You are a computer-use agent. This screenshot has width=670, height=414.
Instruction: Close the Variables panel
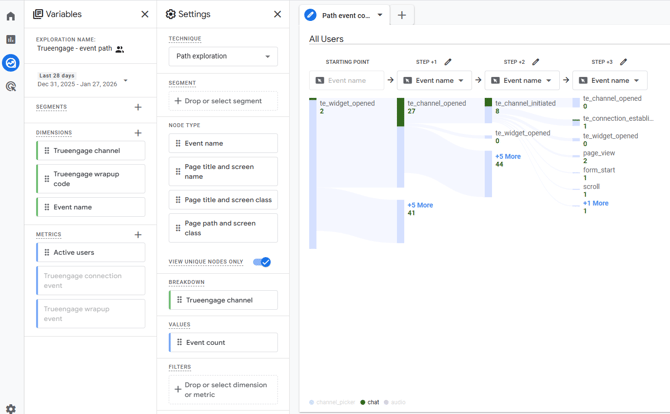coord(145,15)
